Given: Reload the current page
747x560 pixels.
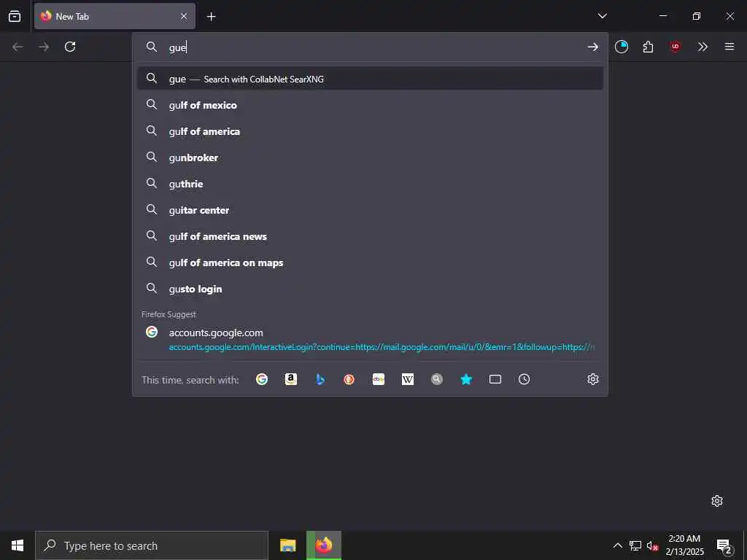Looking at the screenshot, I should click(70, 47).
